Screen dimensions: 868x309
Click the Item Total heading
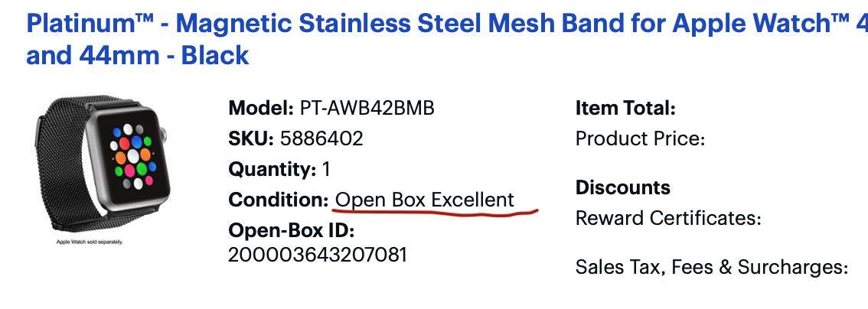tap(625, 109)
